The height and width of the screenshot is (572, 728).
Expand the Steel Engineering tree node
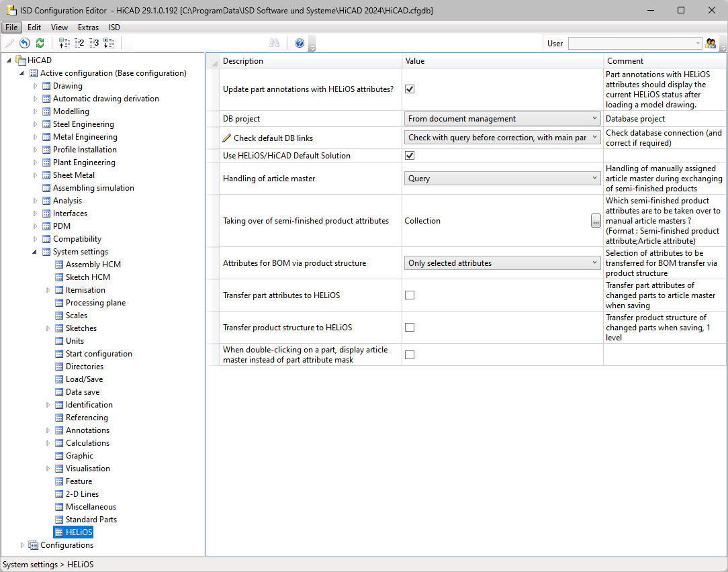point(36,124)
